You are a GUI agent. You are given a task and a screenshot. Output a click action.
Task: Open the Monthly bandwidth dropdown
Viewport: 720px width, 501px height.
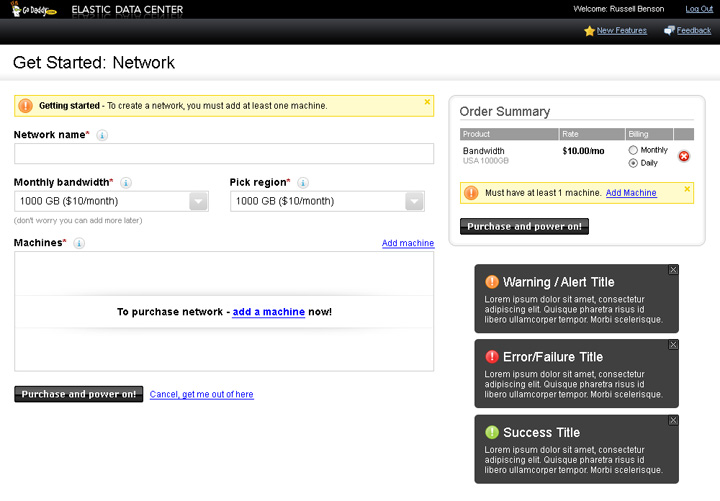point(198,201)
